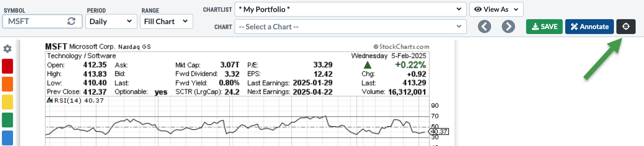The image size is (644, 146).
Task: Click the MSFT symbol input field
Action: pos(34,21)
